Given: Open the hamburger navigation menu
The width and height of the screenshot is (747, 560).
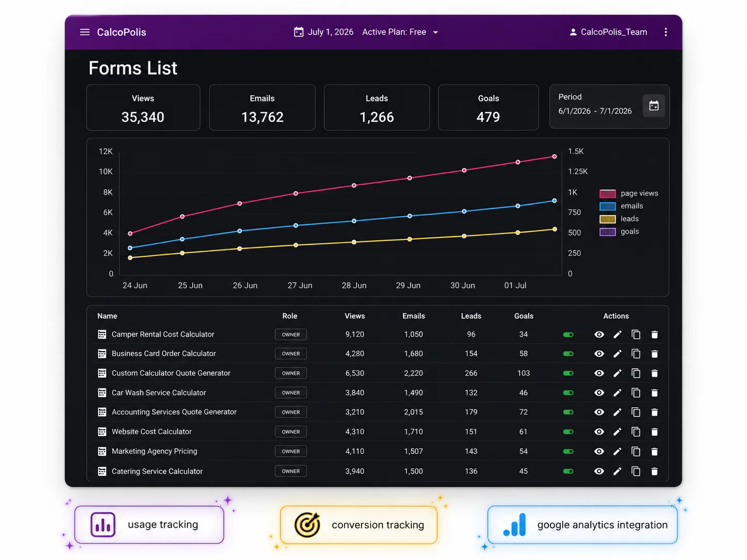Looking at the screenshot, I should click(x=85, y=32).
